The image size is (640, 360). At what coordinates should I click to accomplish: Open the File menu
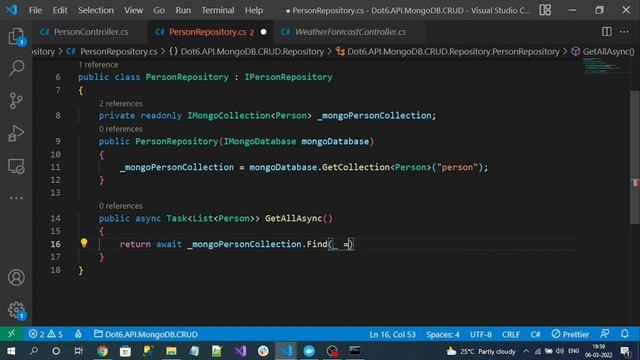[x=35, y=10]
